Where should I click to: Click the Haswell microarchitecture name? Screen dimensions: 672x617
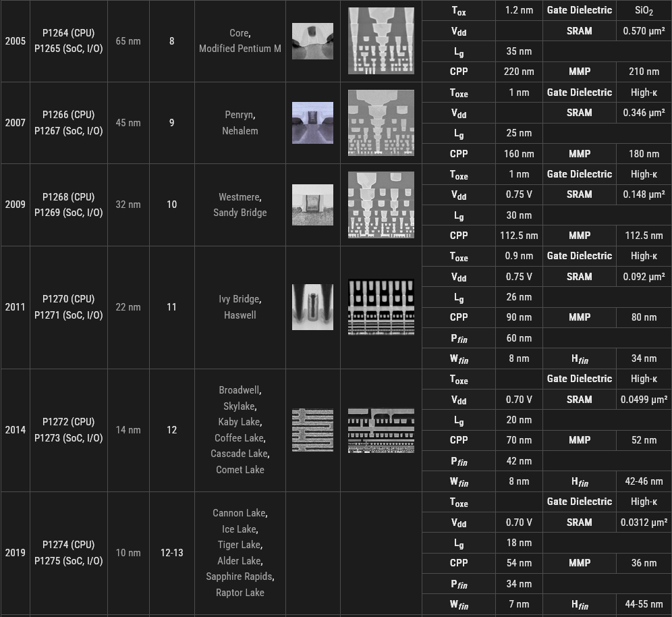240,315
